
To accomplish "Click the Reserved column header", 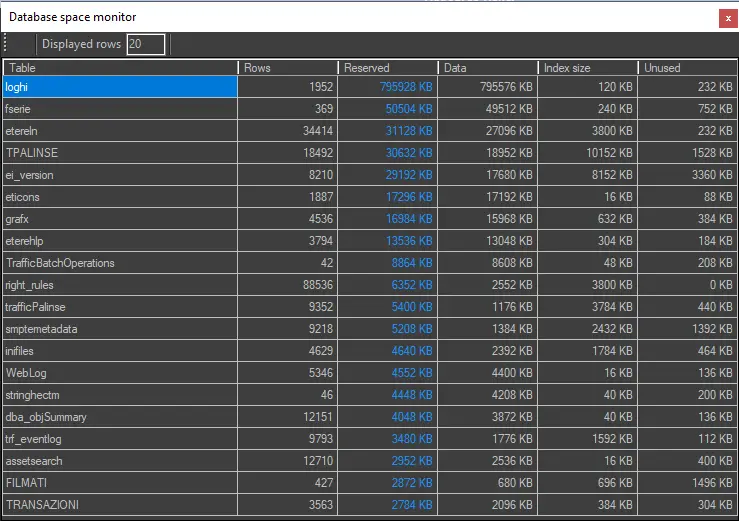I will (387, 68).
